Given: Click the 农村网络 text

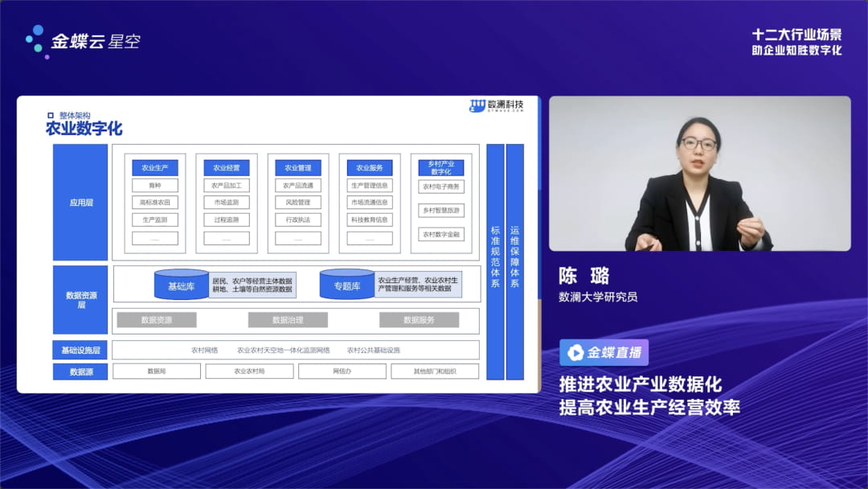Looking at the screenshot, I should coord(205,350).
